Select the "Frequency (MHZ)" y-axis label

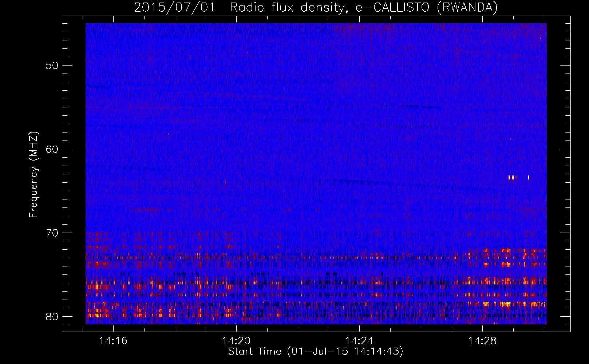33,175
